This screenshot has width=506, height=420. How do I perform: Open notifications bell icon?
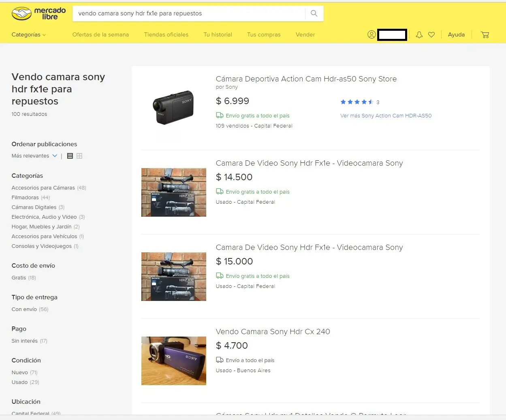[419, 35]
